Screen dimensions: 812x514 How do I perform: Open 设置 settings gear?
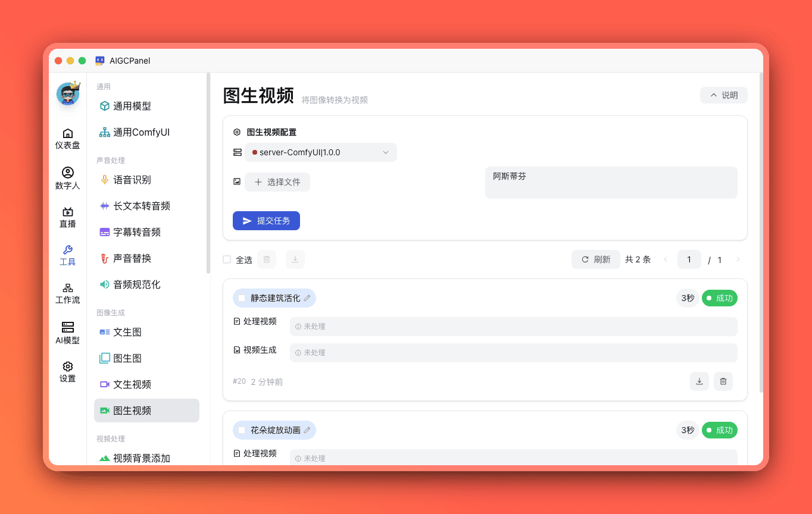68,372
